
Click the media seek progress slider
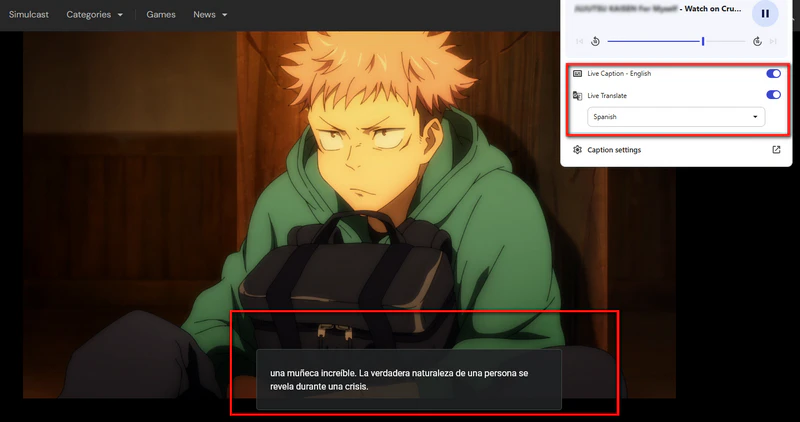tap(676, 41)
